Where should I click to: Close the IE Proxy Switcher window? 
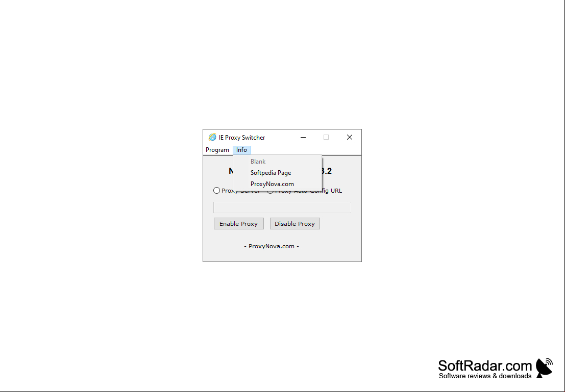pos(350,137)
